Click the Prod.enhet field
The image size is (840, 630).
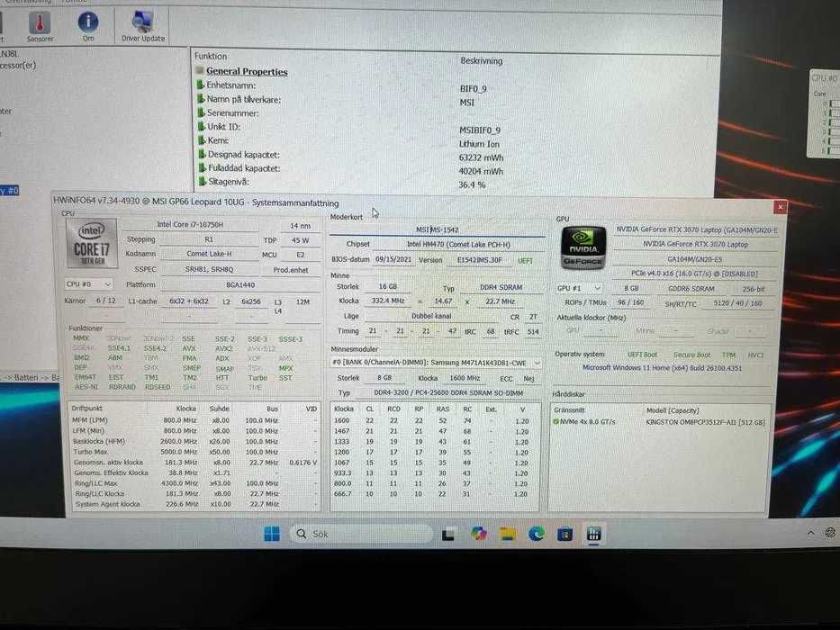tap(291, 270)
